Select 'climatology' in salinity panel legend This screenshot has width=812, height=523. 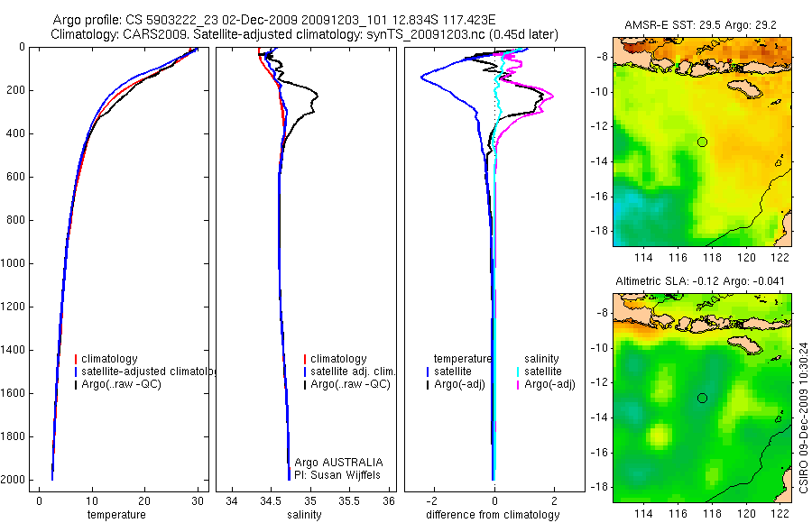(338, 359)
